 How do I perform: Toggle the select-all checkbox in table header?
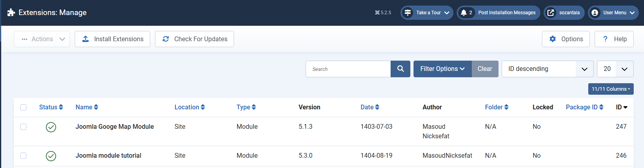pos(23,107)
